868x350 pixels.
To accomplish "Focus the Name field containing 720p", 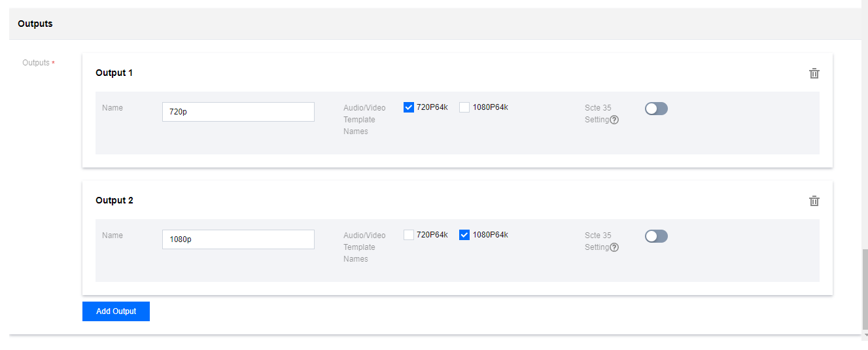I will click(238, 112).
